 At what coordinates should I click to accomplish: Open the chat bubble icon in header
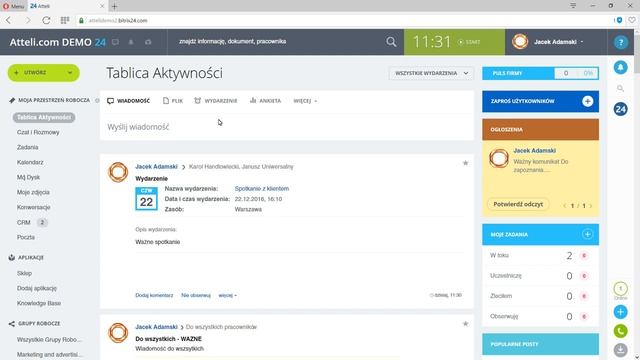click(116, 42)
